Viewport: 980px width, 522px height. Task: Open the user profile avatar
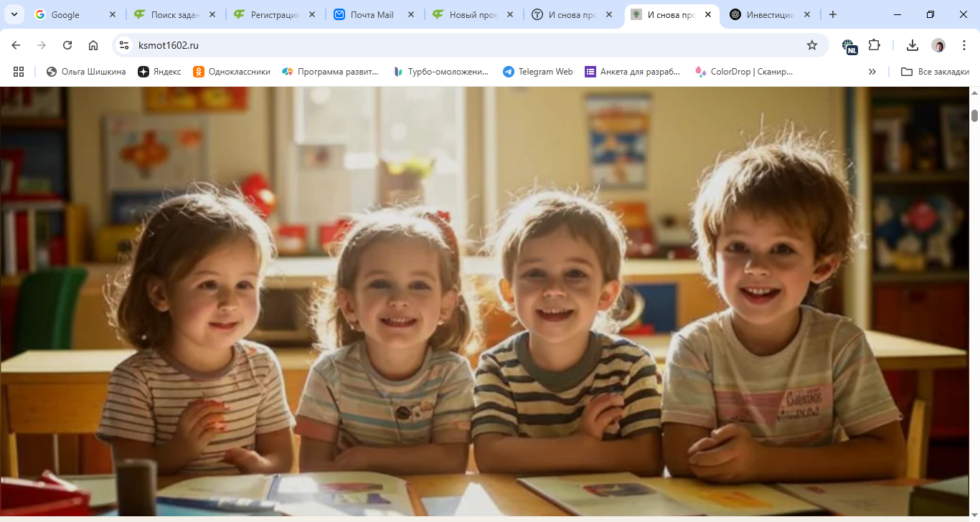[938, 45]
